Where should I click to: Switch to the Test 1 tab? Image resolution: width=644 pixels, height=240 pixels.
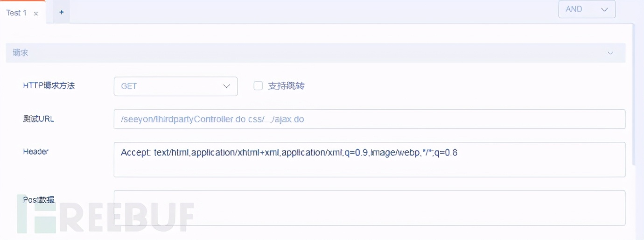point(16,13)
